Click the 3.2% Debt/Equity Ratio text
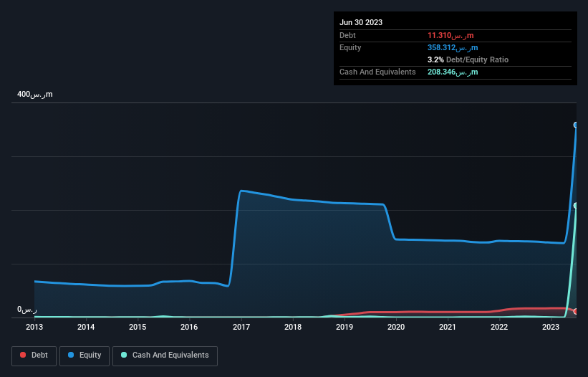Viewport: 588px width, 377px height. (468, 59)
